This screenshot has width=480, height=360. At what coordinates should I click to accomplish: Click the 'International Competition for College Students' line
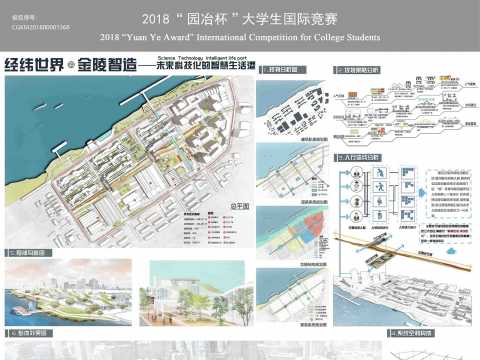[288, 37]
